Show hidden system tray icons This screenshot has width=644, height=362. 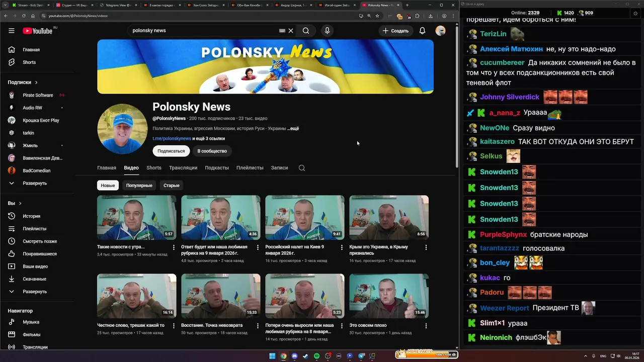click(586, 356)
